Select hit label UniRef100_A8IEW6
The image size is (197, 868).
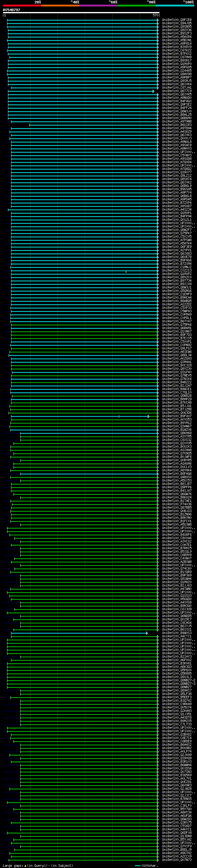(x=177, y=352)
